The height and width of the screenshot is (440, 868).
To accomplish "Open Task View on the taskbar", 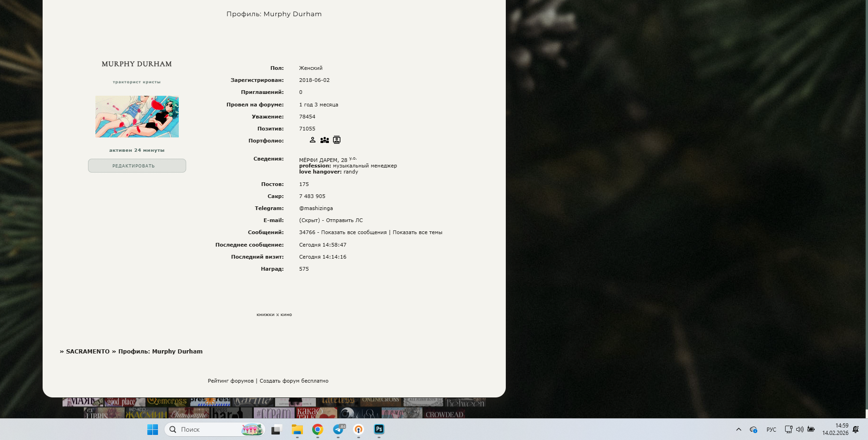I will point(276,429).
